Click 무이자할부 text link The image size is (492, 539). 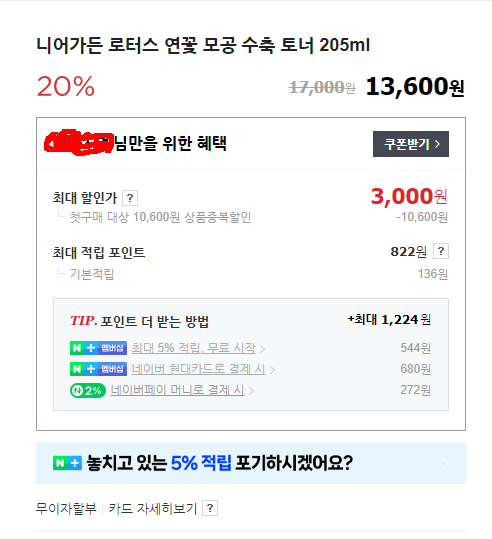click(x=66, y=508)
